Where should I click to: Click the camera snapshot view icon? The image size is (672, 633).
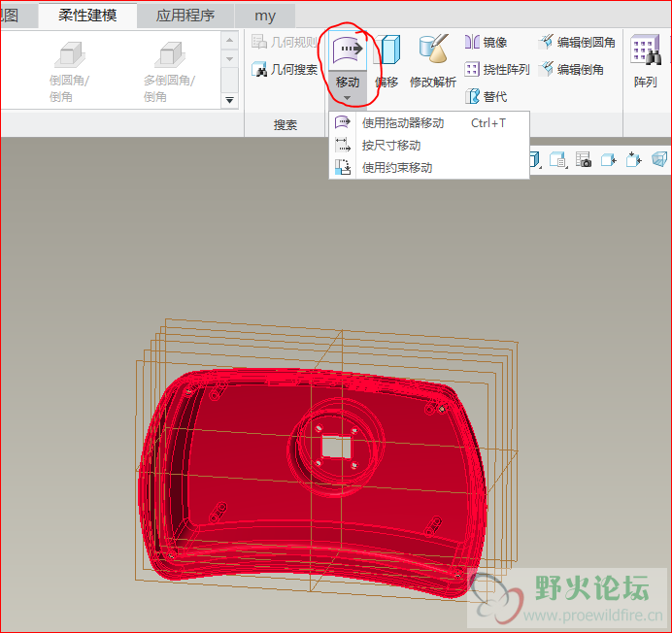(584, 159)
